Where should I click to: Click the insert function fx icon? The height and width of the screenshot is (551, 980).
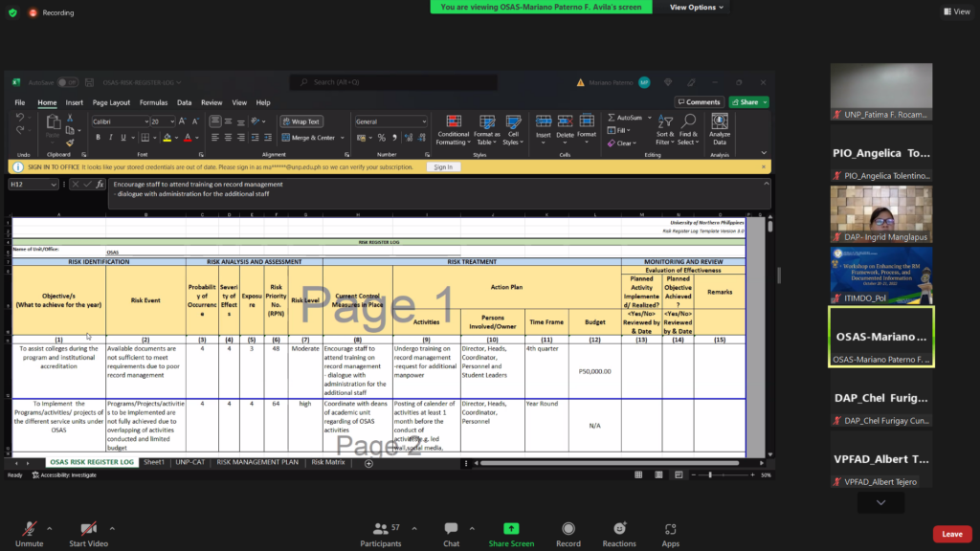[x=100, y=185]
